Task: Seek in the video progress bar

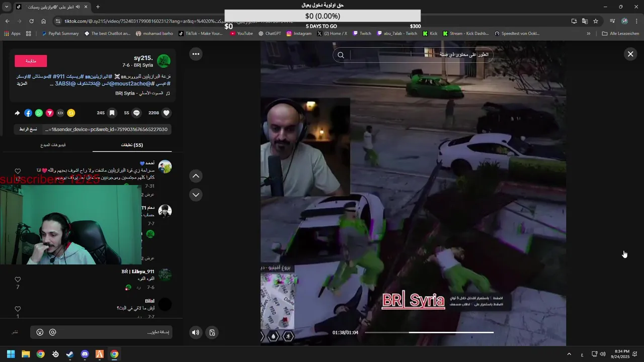Action: click(429, 332)
